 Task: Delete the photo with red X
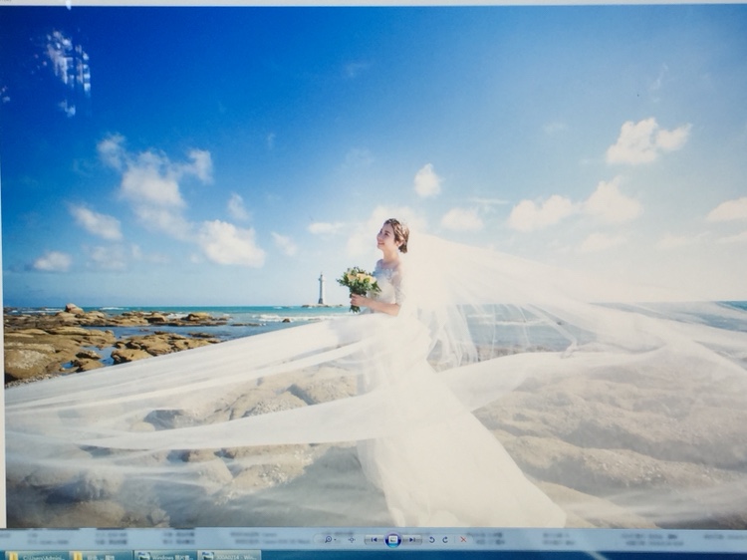tap(461, 539)
